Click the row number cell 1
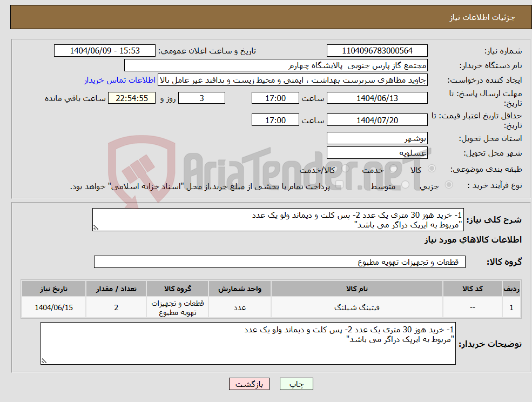 click(511, 307)
